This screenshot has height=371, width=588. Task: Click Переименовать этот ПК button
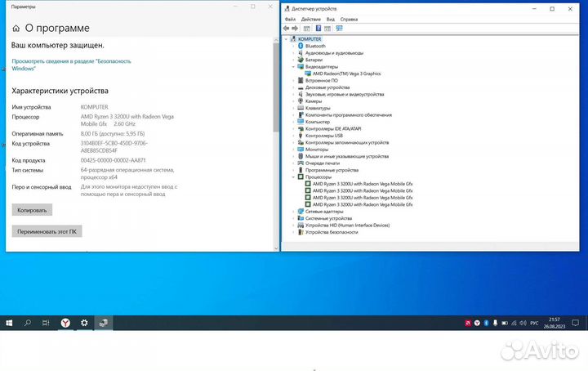click(47, 231)
